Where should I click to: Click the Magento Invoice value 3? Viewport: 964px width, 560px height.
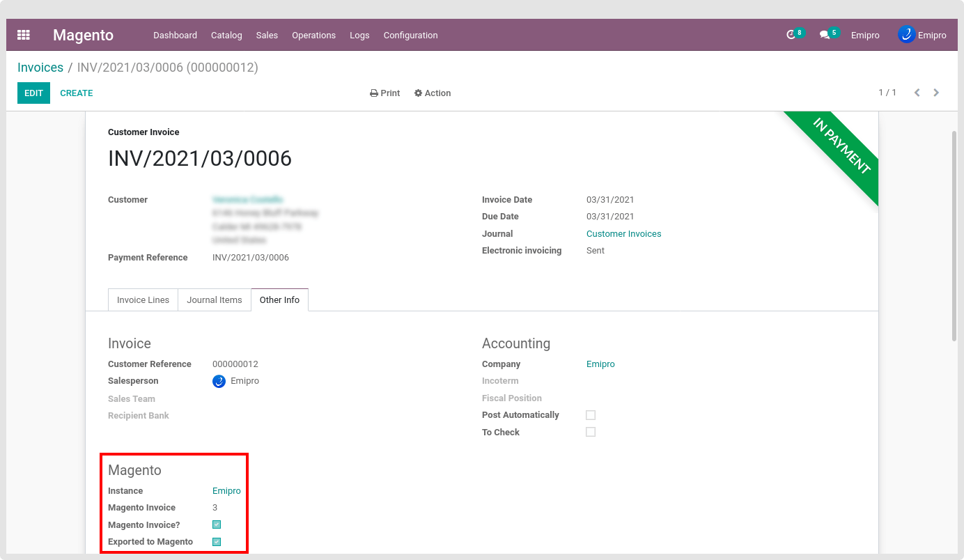pos(215,507)
